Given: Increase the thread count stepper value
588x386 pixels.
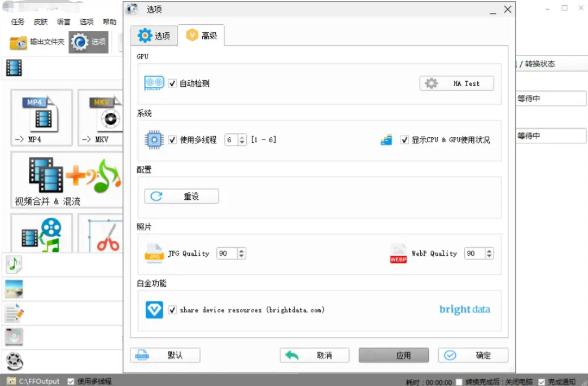Looking at the screenshot, I should pos(242,137).
